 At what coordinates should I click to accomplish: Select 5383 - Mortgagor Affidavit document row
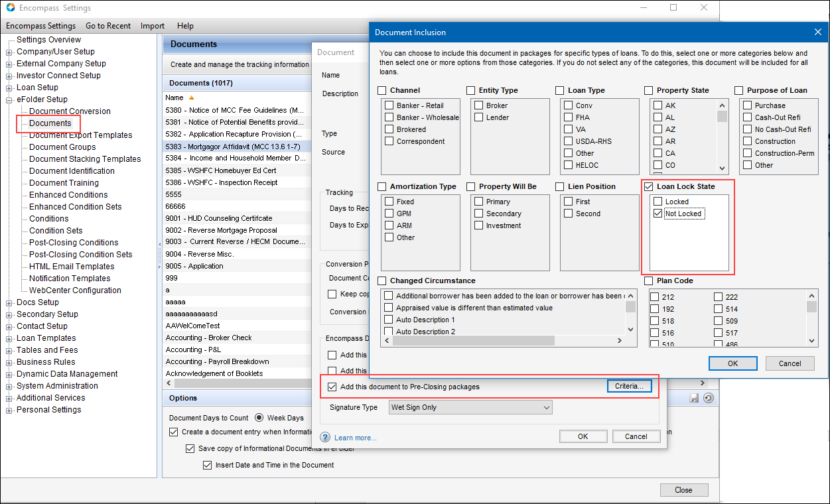point(237,146)
